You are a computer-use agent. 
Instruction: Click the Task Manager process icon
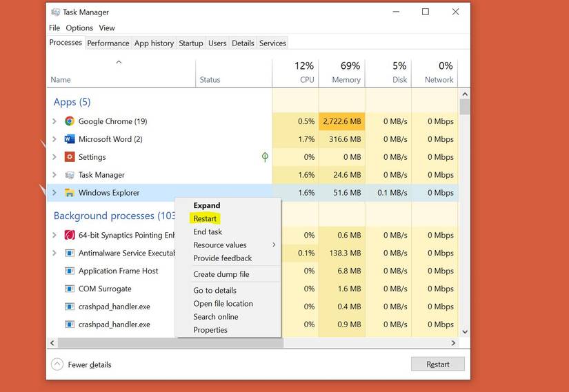click(70, 175)
